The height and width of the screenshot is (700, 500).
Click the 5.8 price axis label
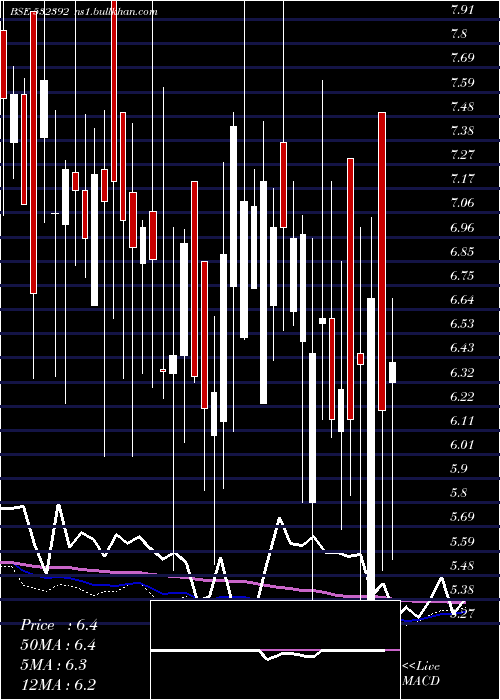(x=459, y=493)
